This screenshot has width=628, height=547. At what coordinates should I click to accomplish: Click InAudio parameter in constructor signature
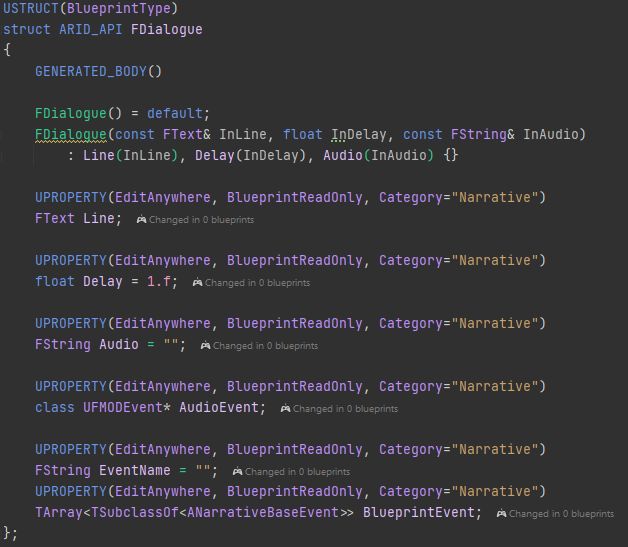point(551,135)
